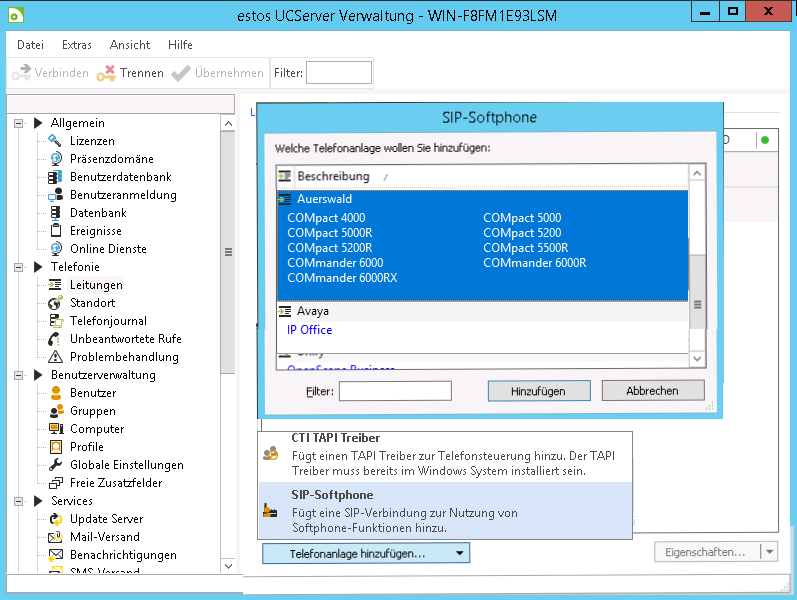Select the Problembehandlung warning icon
This screenshot has width=797, height=600.
click(54, 357)
